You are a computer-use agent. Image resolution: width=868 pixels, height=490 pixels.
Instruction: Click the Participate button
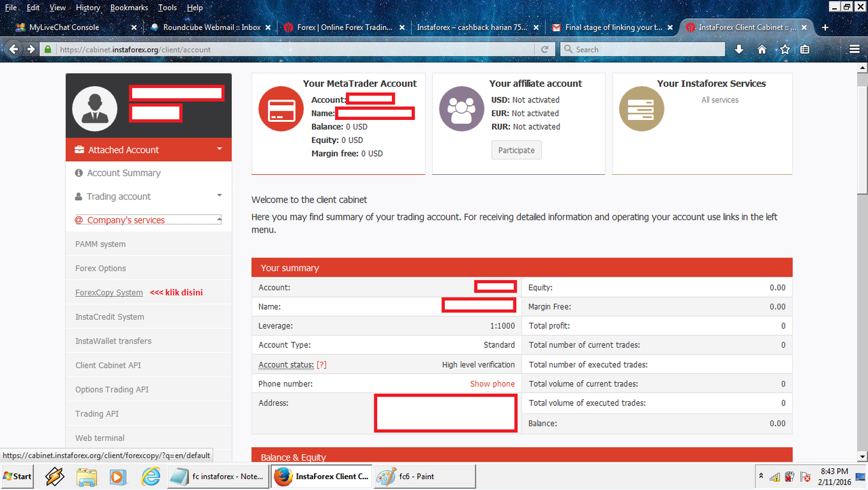coord(516,150)
